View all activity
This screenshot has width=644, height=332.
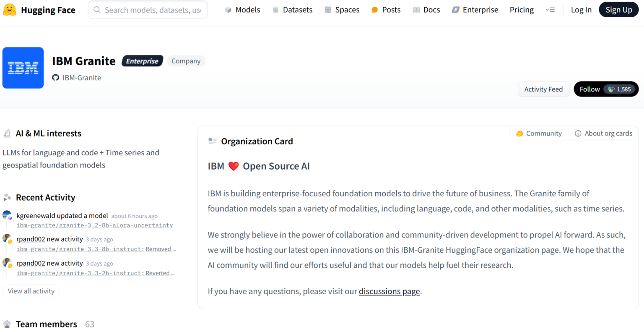(x=31, y=291)
